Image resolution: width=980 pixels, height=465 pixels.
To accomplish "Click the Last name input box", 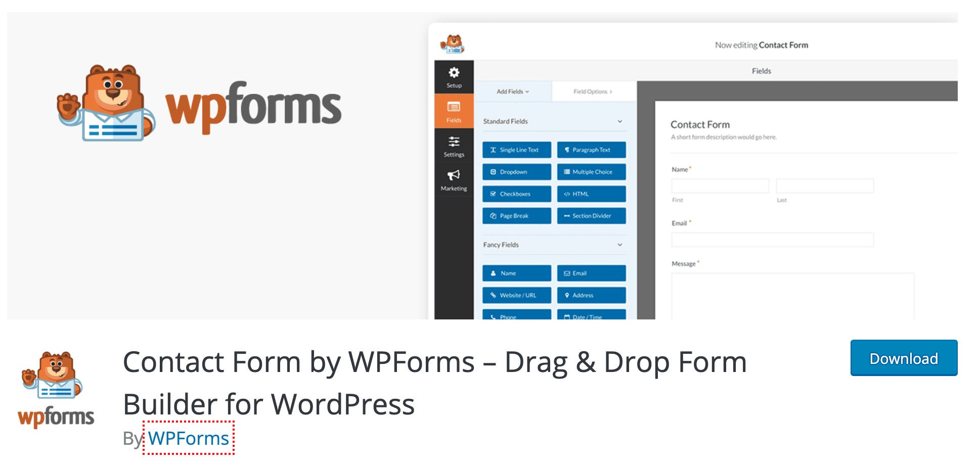I will point(825,186).
